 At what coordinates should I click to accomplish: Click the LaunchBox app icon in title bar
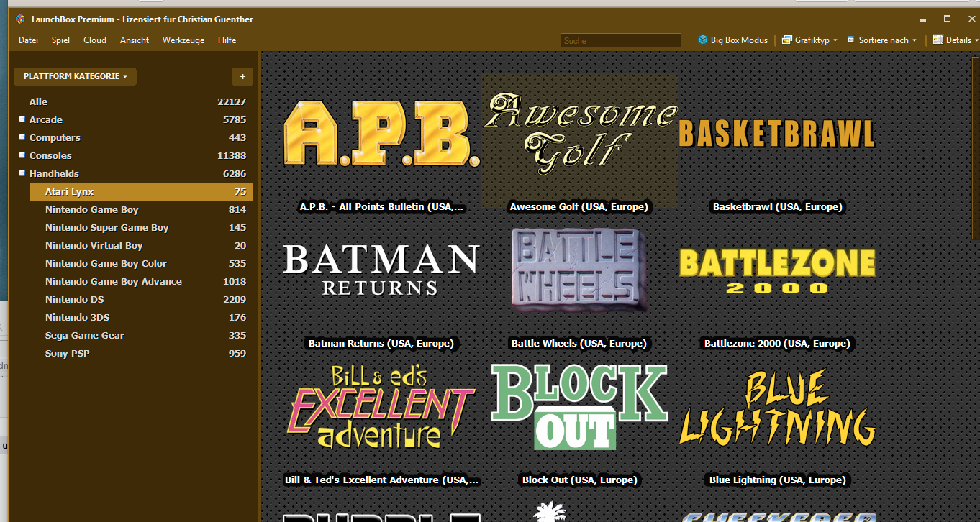point(20,19)
